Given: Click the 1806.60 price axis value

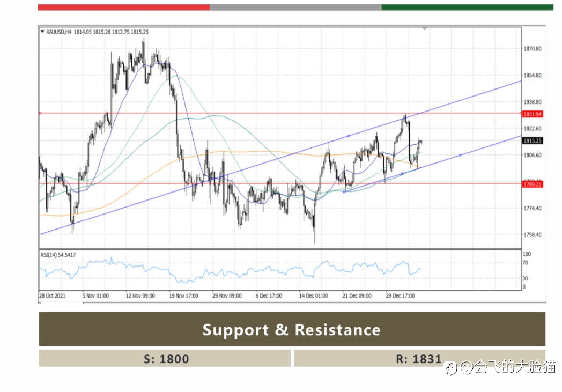Looking at the screenshot, I should click(x=533, y=155).
